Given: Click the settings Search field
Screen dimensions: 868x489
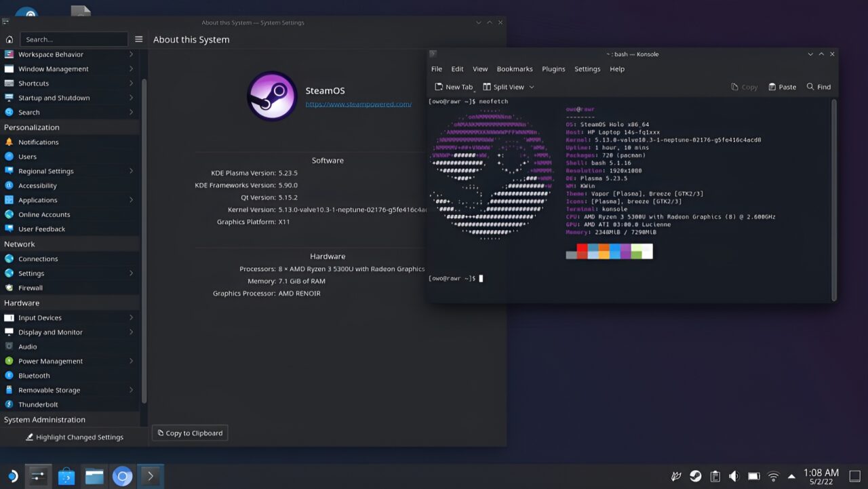Looking at the screenshot, I should [74, 39].
